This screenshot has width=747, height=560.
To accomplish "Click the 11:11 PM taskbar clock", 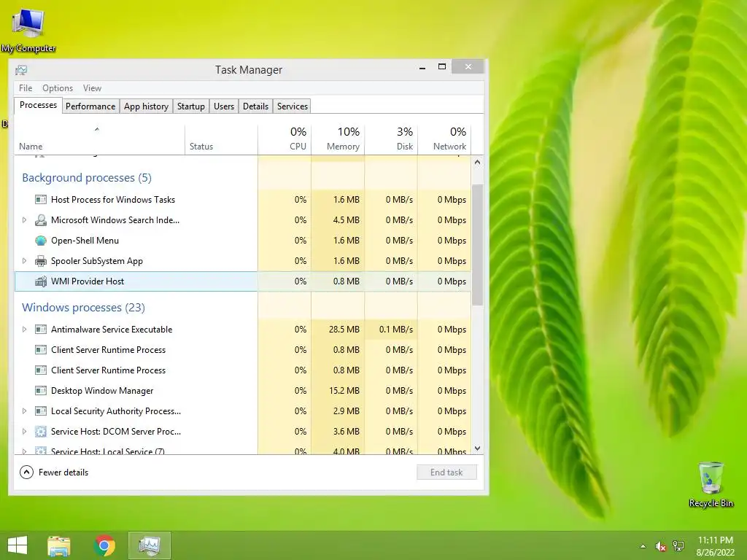I will coord(715,540).
